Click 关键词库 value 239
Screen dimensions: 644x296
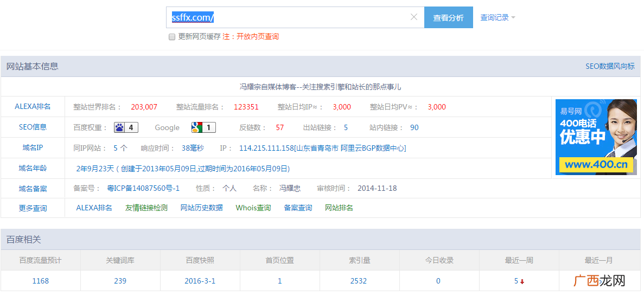click(x=120, y=281)
